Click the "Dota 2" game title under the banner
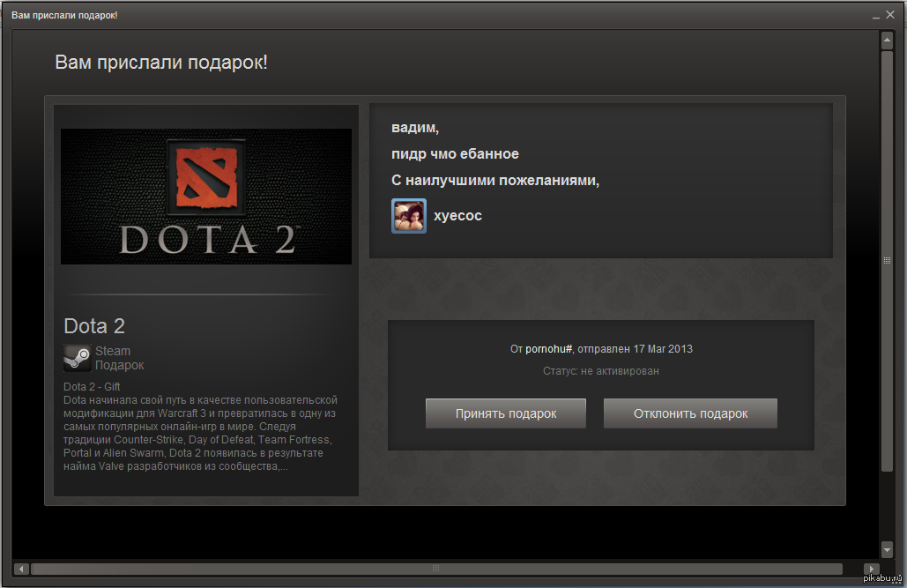The width and height of the screenshot is (907, 588). (x=94, y=326)
